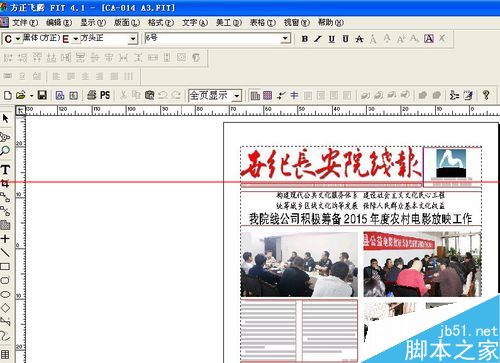Click the rightmost icon before the help icon
Image resolution: width=500 pixels, height=363 pixels.
point(468,95)
